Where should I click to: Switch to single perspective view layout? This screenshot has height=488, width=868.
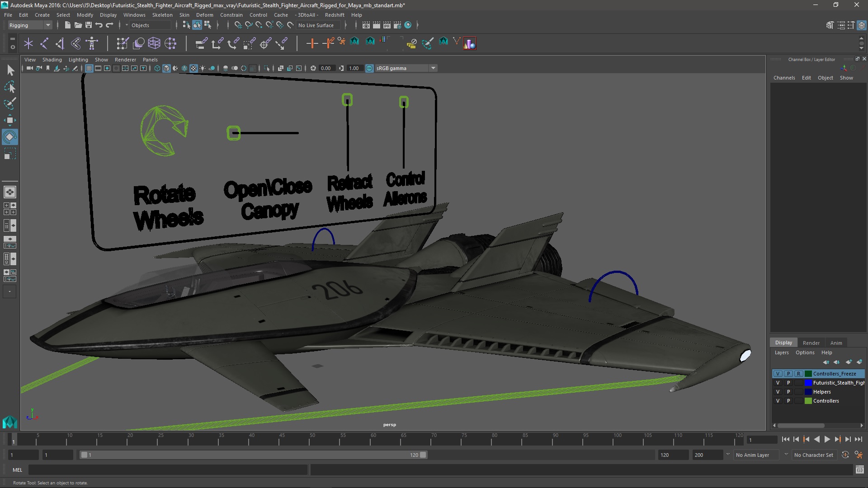pyautogui.click(x=10, y=192)
